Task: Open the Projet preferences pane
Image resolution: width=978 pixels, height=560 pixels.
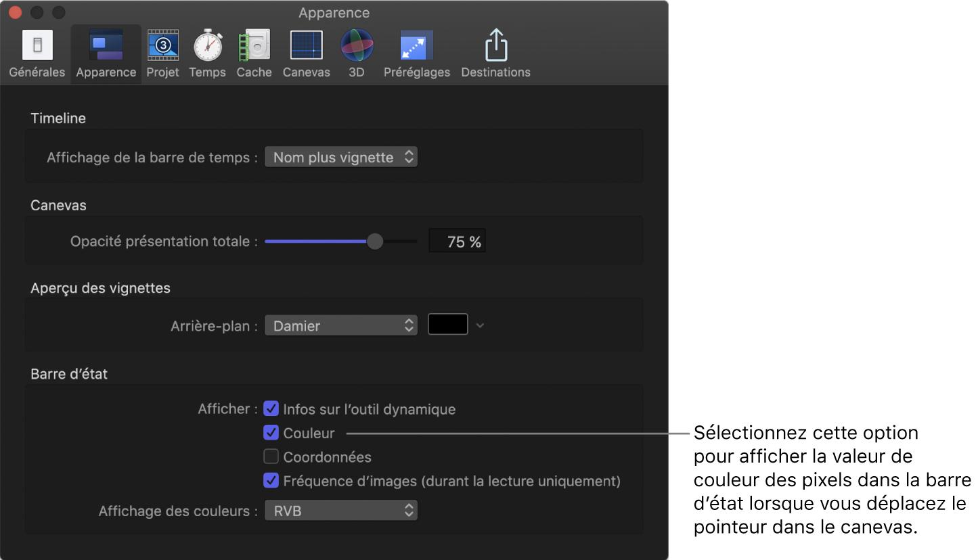Action: point(163,54)
